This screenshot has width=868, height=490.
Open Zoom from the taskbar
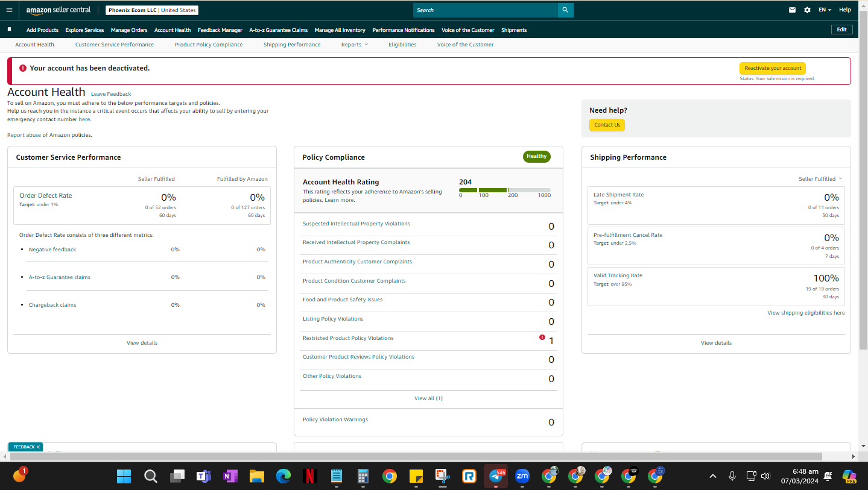(522, 476)
